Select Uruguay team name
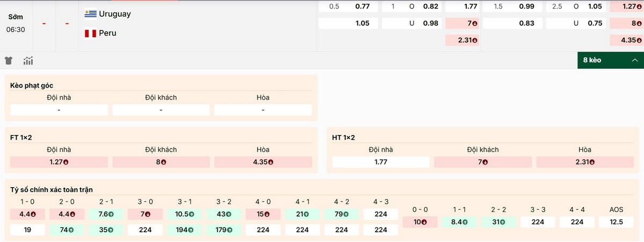Viewport: 644px width, 242px height. coord(115,14)
